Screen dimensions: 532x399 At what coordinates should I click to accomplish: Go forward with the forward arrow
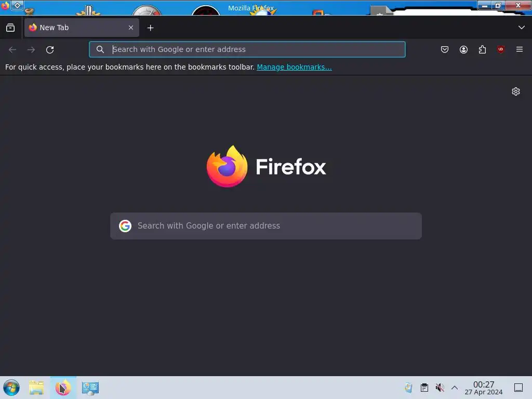coord(31,49)
